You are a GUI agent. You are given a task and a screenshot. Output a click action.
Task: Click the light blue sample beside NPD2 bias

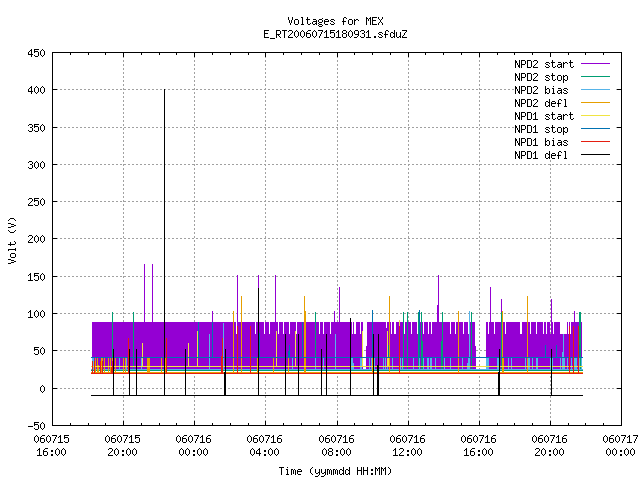coord(596,90)
